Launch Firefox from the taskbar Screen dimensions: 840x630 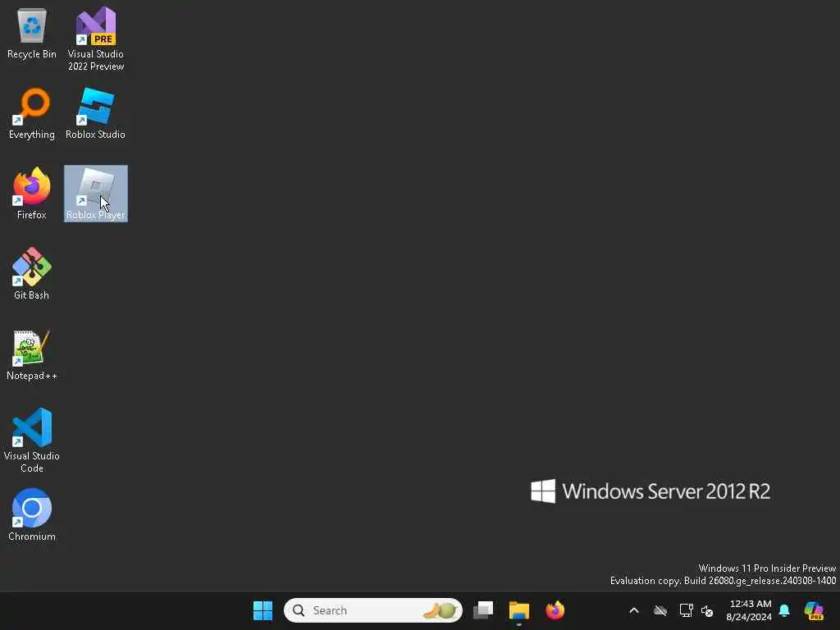pos(555,610)
